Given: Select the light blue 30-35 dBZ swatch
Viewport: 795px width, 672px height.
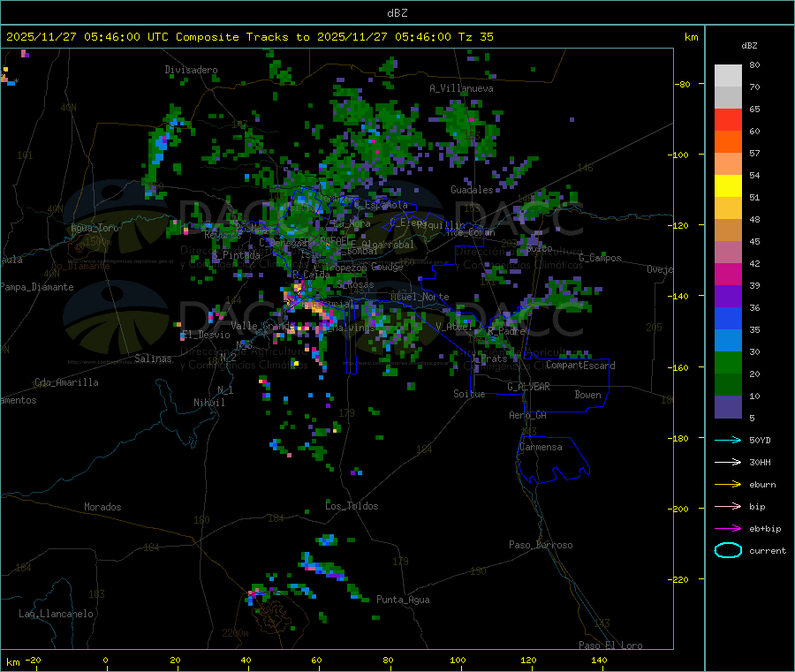Looking at the screenshot, I should pyautogui.click(x=728, y=341).
